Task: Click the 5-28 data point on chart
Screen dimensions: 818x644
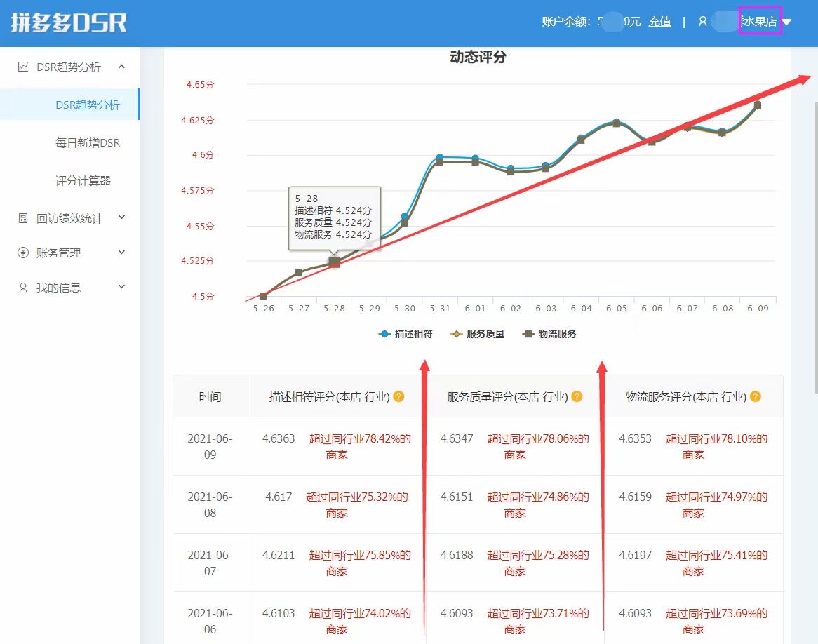Action: 333,262
